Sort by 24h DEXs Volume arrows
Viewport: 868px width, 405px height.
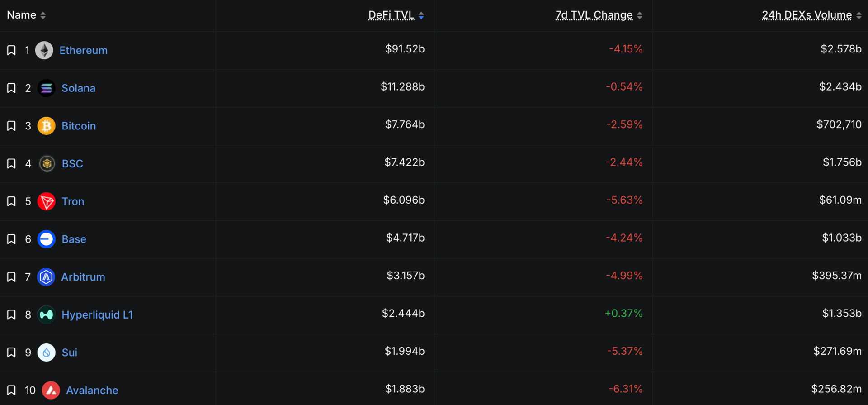[x=859, y=15]
